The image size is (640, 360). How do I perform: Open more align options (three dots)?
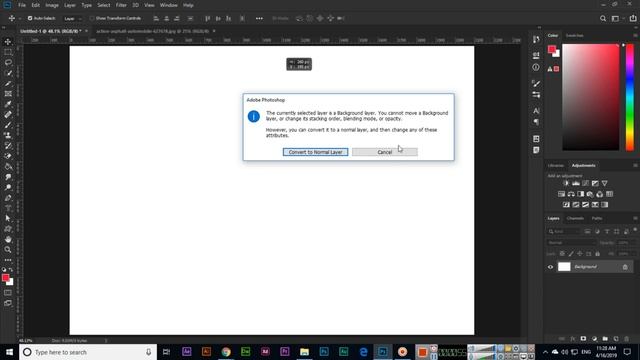pos(259,18)
